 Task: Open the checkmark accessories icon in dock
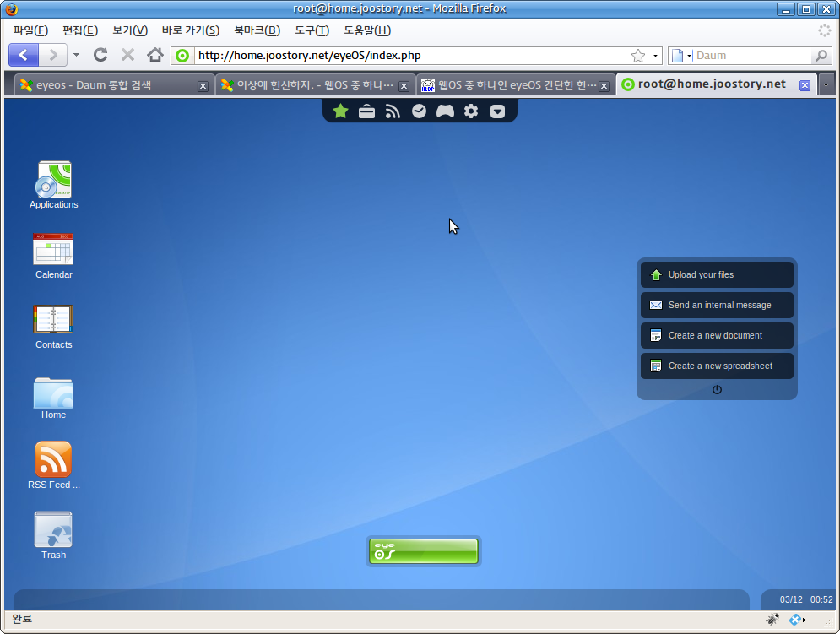(x=419, y=111)
